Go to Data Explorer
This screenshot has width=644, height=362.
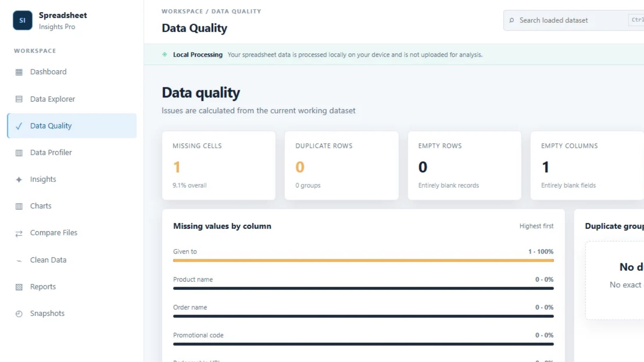point(72,99)
